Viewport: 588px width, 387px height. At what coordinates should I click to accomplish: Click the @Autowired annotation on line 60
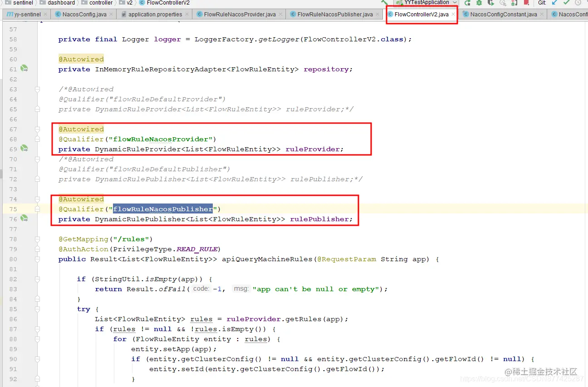coord(81,59)
